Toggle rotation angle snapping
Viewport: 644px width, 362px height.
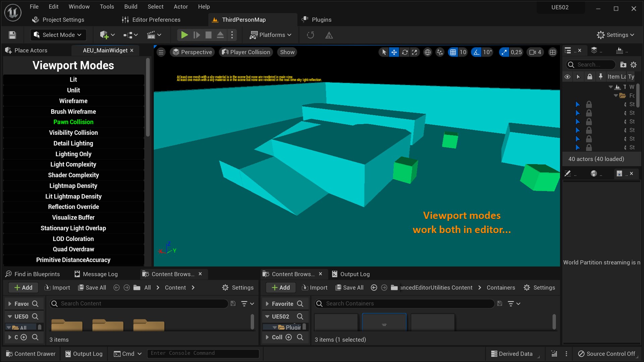point(476,52)
